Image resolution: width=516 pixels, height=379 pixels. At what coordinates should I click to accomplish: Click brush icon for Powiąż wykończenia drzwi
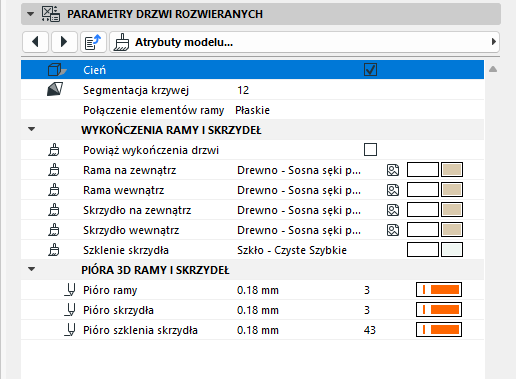pos(54,150)
